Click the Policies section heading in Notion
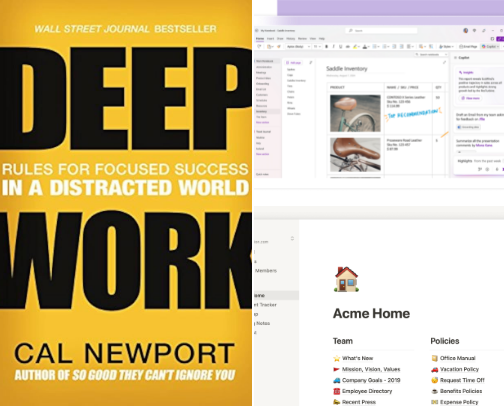This screenshot has height=406, width=504. [445, 341]
